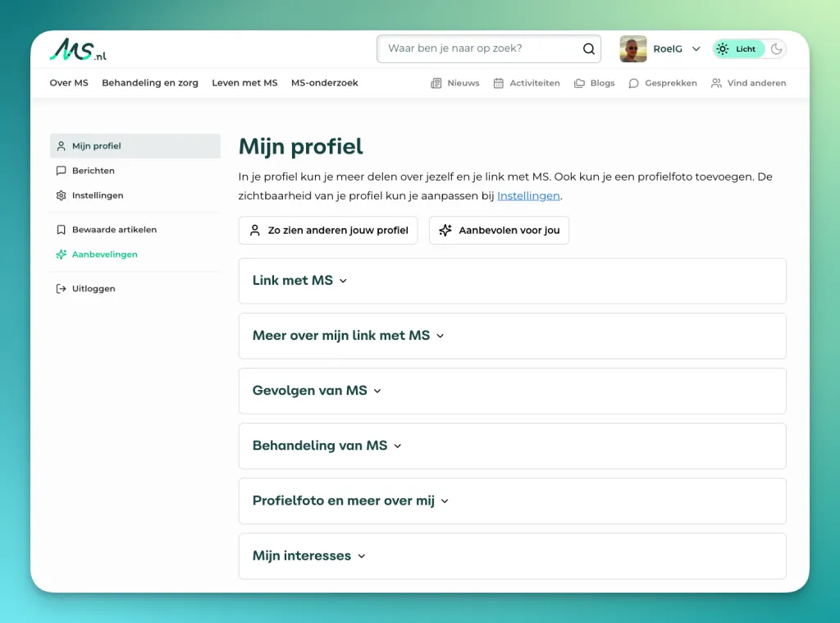The height and width of the screenshot is (623, 840).
Task: Open Leven met MS menu
Action: point(244,83)
